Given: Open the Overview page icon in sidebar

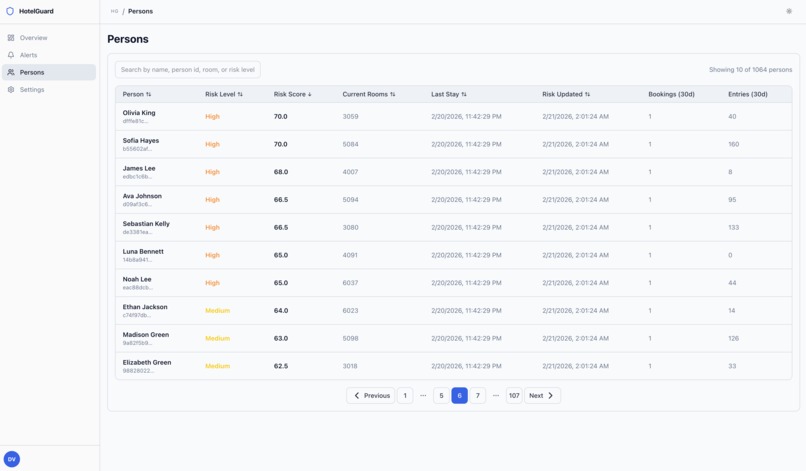Looking at the screenshot, I should click(11, 38).
